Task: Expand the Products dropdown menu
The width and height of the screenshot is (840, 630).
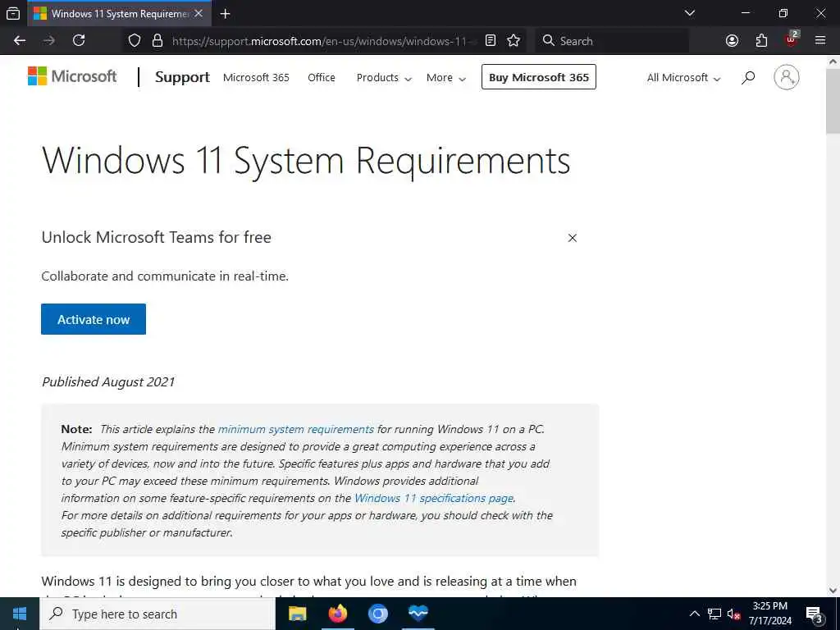Action: [x=384, y=78]
